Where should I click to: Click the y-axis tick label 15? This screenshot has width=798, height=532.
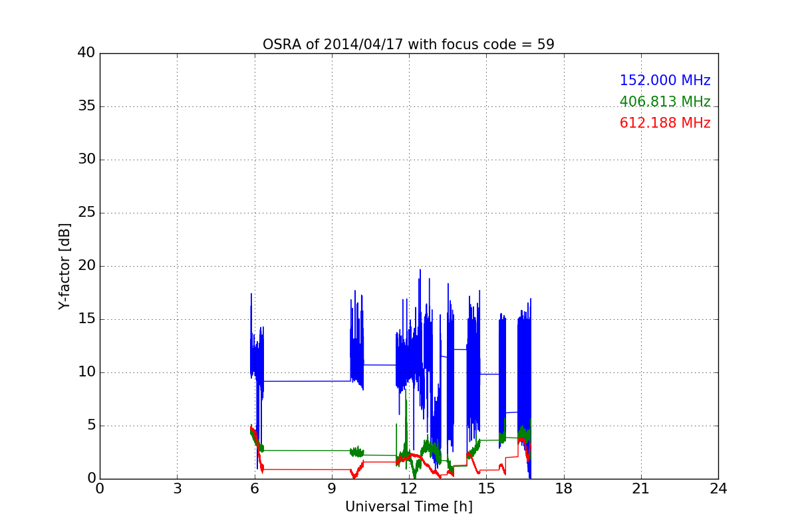click(x=86, y=319)
